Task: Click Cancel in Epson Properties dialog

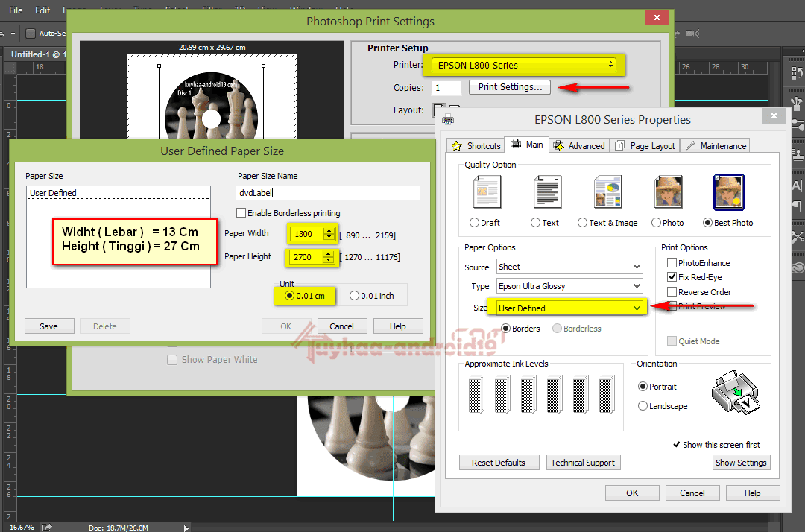Action: tap(692, 493)
